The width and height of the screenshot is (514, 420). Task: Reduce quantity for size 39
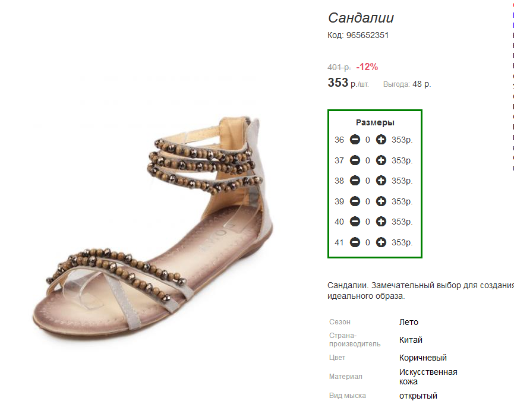355,201
